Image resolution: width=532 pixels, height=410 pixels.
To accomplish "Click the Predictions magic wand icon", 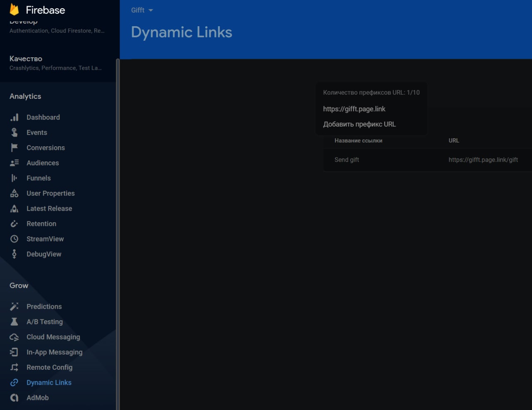I will point(14,307).
